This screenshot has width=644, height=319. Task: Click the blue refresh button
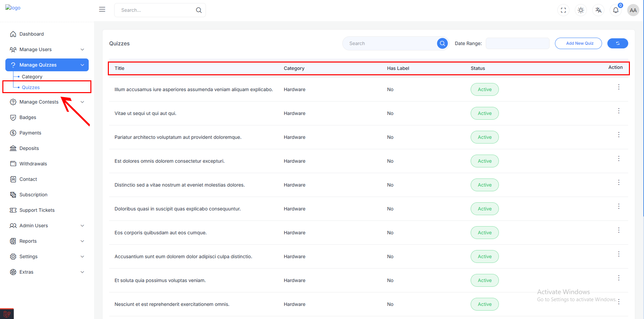coord(617,43)
